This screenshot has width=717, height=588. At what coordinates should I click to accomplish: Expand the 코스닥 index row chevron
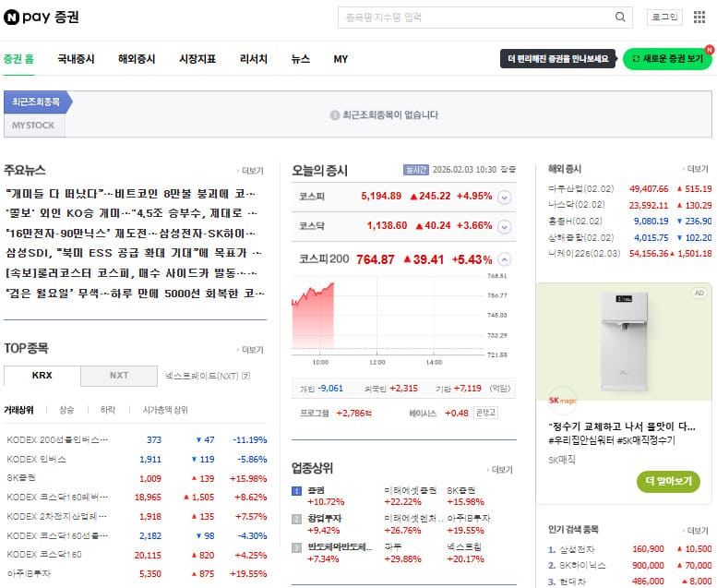tap(504, 226)
